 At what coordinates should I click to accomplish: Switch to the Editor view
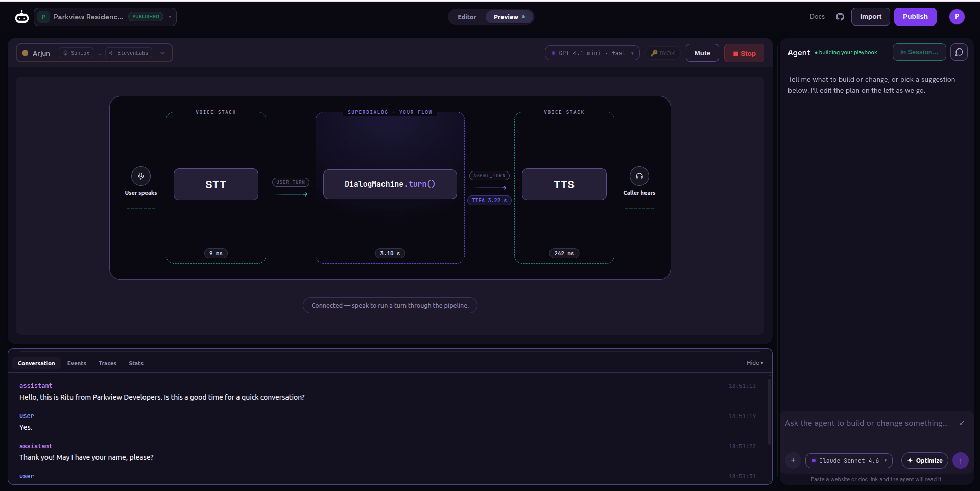(467, 17)
